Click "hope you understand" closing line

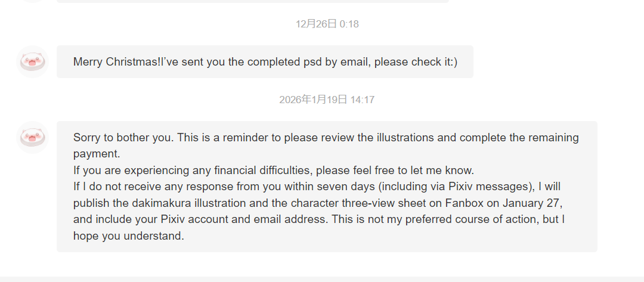coord(128,235)
